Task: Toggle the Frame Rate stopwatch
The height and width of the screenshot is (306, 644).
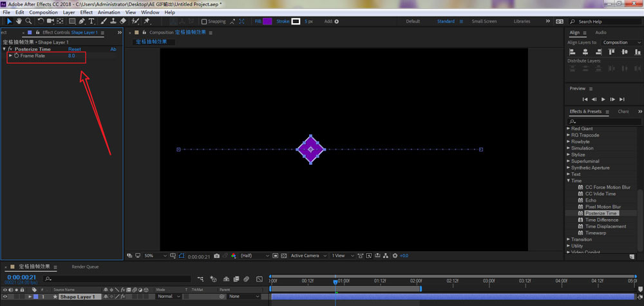Action: (17, 56)
